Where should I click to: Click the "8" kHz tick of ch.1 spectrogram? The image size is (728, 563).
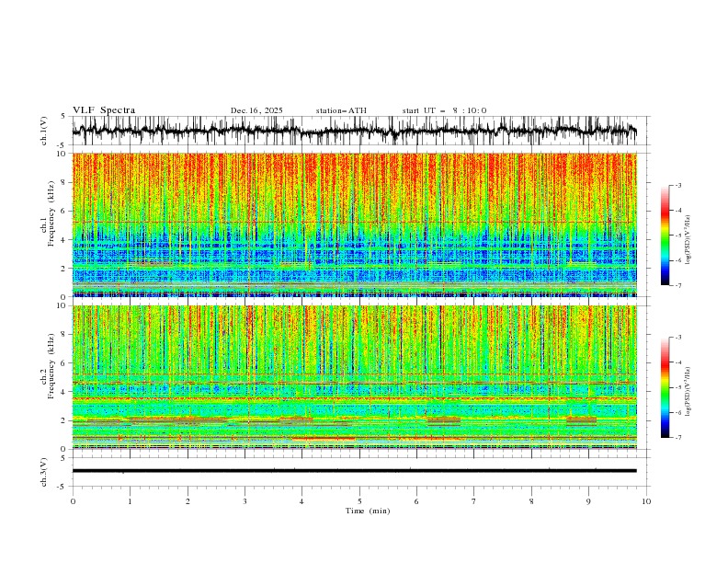tap(64, 182)
